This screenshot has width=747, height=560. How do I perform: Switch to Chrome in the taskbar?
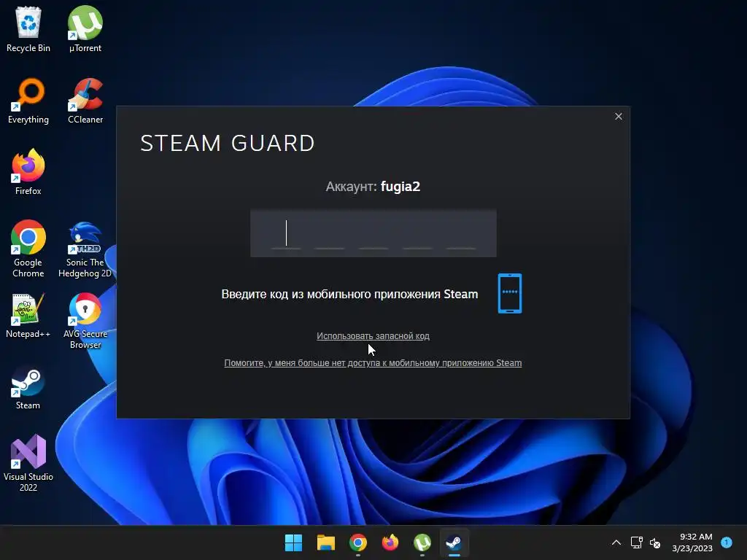tap(358, 542)
